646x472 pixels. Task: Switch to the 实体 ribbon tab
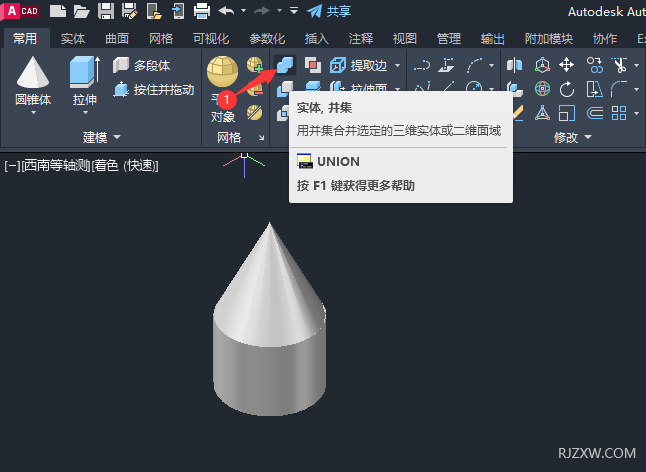(73, 39)
